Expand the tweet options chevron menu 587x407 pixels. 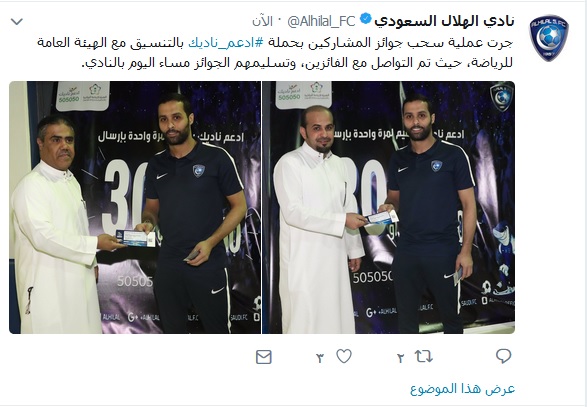point(17,22)
